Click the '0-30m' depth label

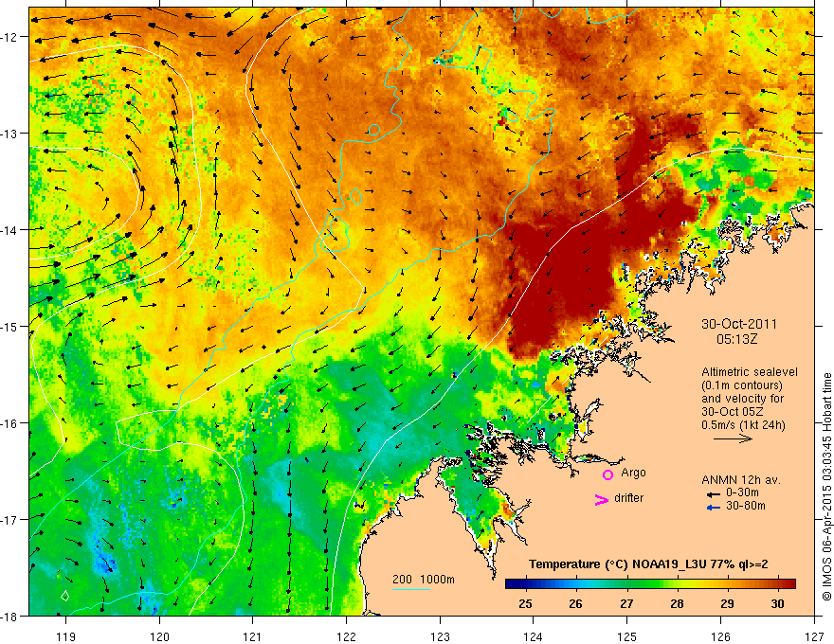point(742,492)
